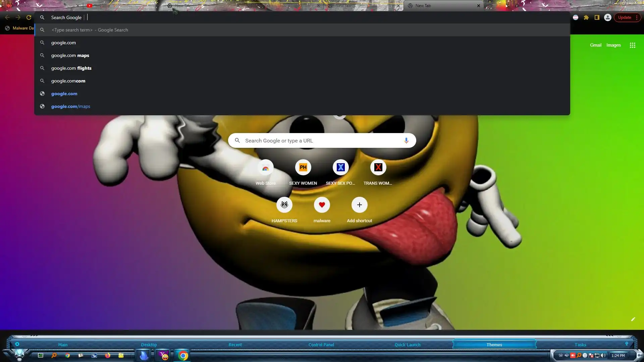Click the customize page pencil icon

pos(633,319)
